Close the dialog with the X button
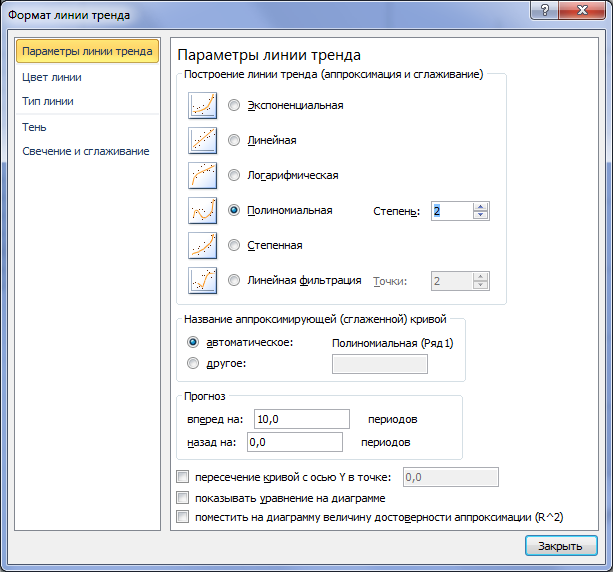 [x=582, y=10]
